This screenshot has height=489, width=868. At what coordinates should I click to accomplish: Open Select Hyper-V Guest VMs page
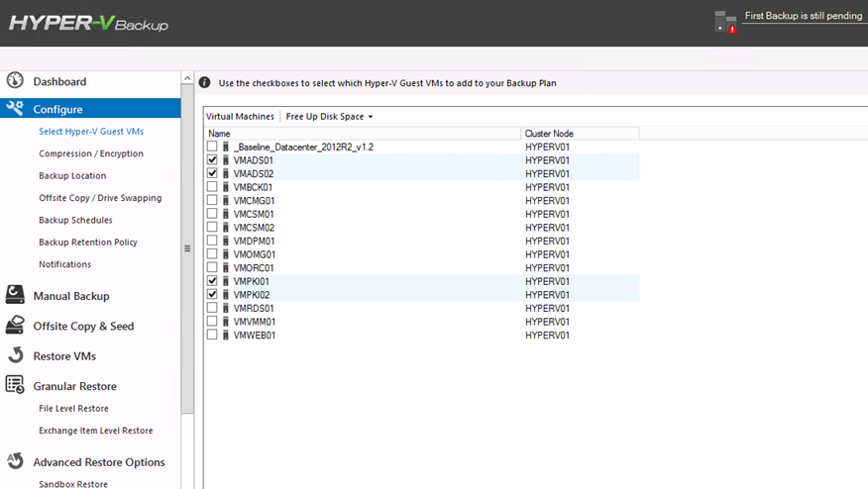tap(91, 131)
